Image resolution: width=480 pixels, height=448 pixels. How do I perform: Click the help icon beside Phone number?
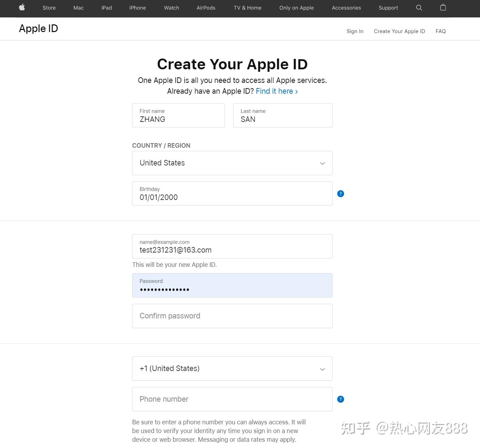click(x=340, y=399)
